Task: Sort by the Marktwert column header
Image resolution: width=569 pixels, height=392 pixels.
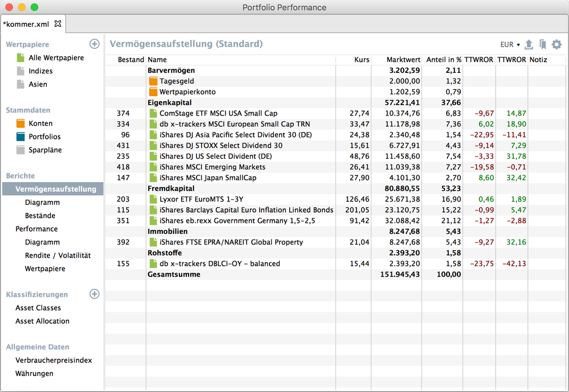Action: 403,60
